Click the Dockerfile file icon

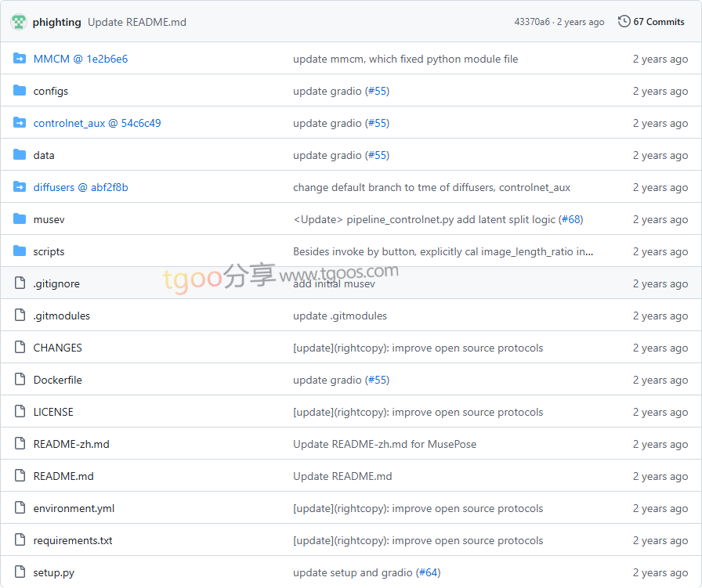pyautogui.click(x=20, y=380)
